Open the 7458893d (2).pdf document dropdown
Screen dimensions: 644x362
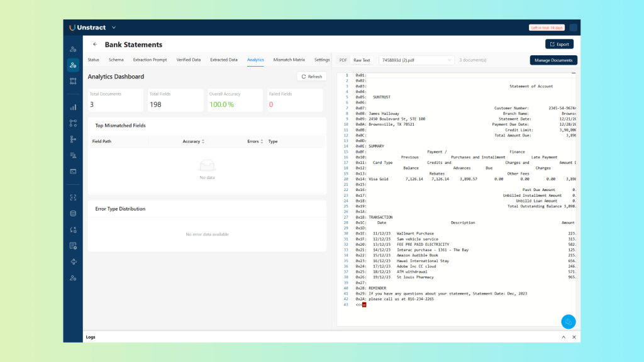tap(416, 60)
